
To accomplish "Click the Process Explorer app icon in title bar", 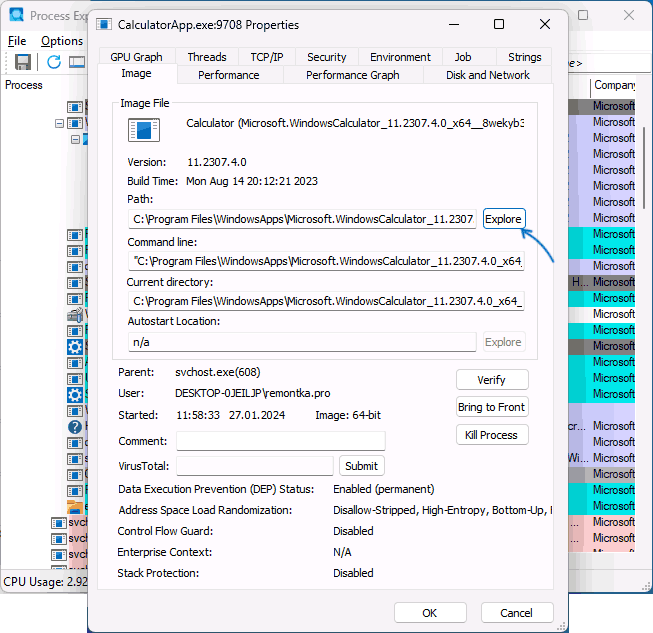I will coord(17,15).
